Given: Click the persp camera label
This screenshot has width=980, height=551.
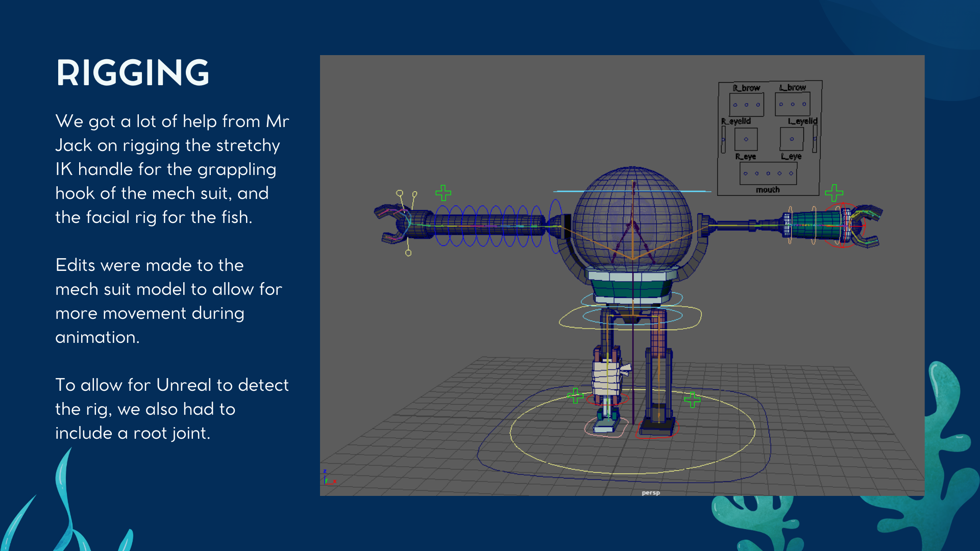Looking at the screenshot, I should click(651, 493).
